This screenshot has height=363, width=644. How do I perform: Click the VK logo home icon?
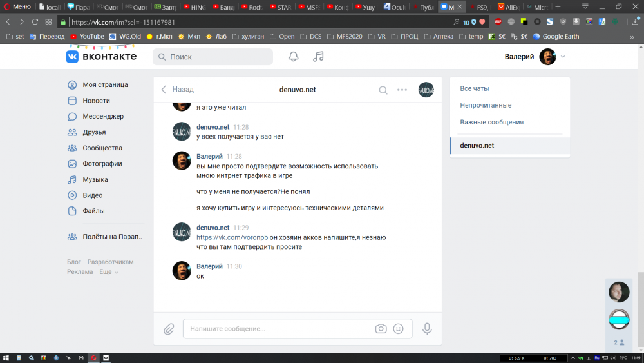click(x=72, y=57)
